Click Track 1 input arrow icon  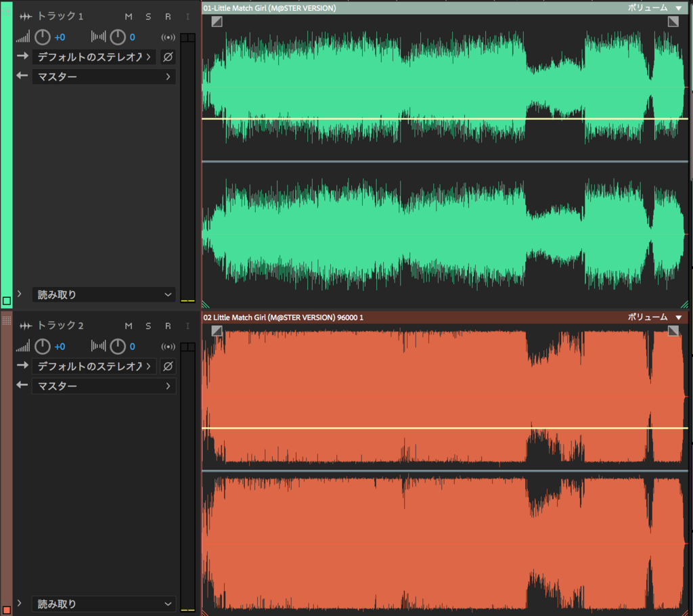click(22, 56)
